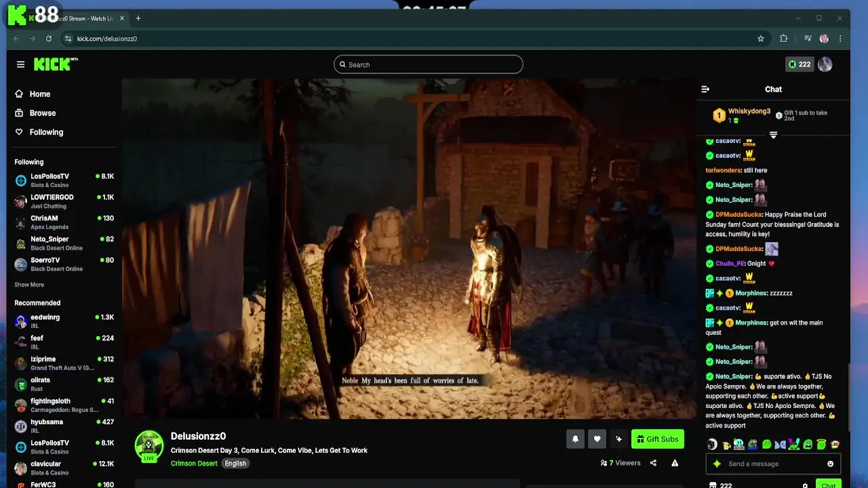Click the Delusionzz0 channel name
This screenshot has width=868, height=488.
198,436
